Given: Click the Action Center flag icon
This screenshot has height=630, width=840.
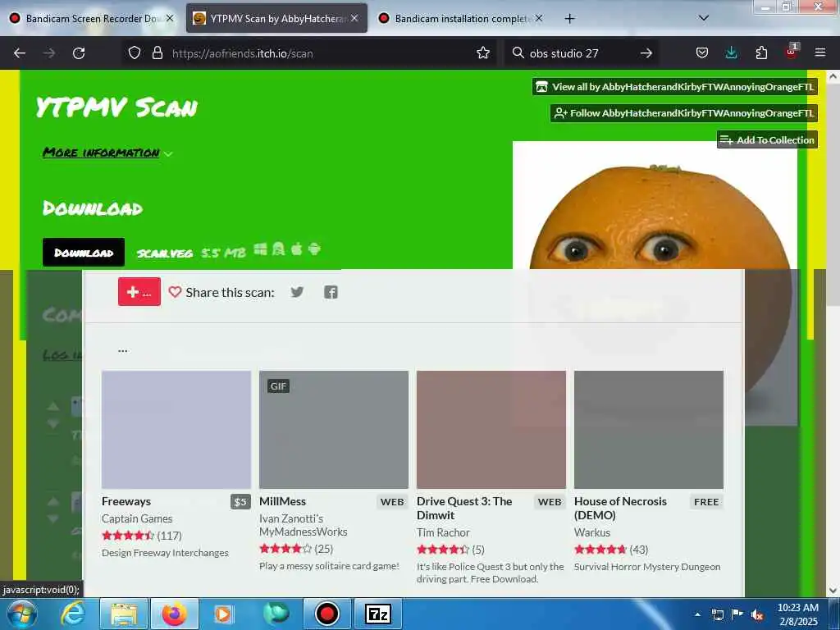Looking at the screenshot, I should (x=737, y=615).
